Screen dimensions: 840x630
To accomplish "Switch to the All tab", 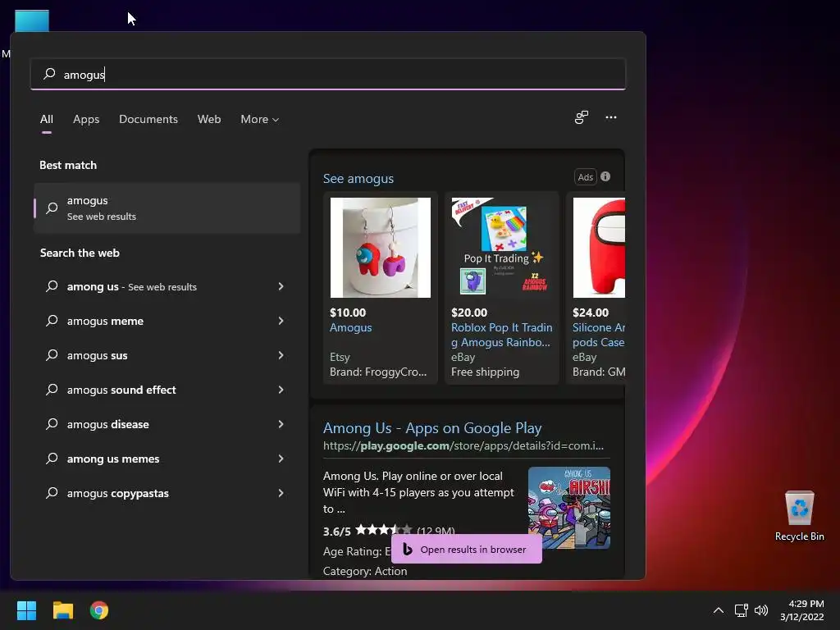I will (47, 119).
